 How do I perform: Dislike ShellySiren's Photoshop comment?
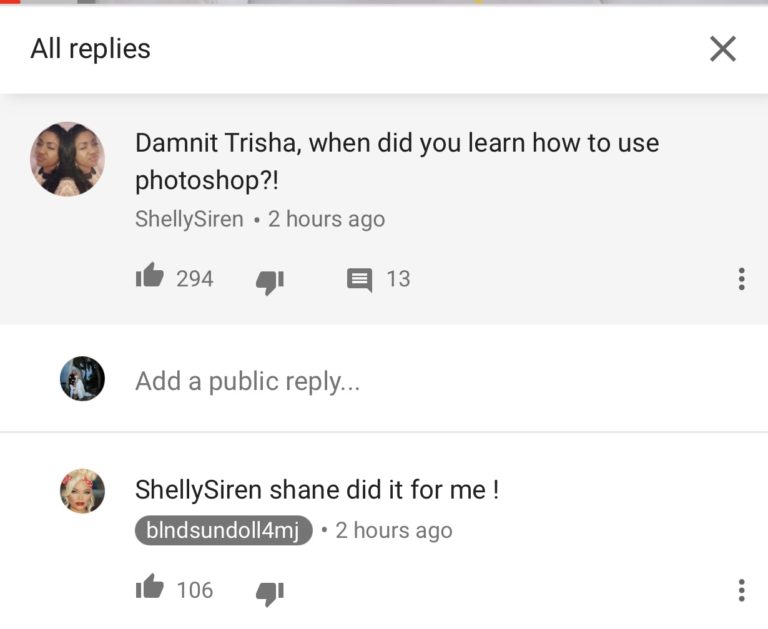coord(270,281)
